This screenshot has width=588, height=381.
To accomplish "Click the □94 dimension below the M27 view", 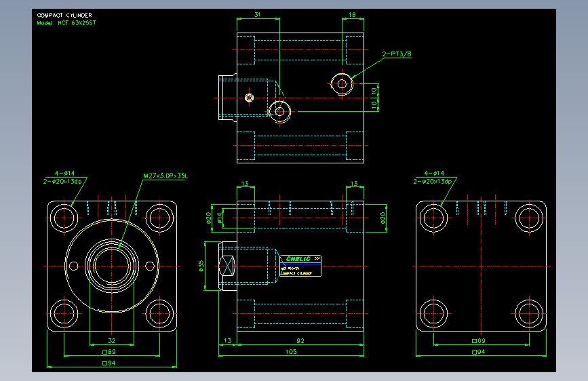I will 109,363.
